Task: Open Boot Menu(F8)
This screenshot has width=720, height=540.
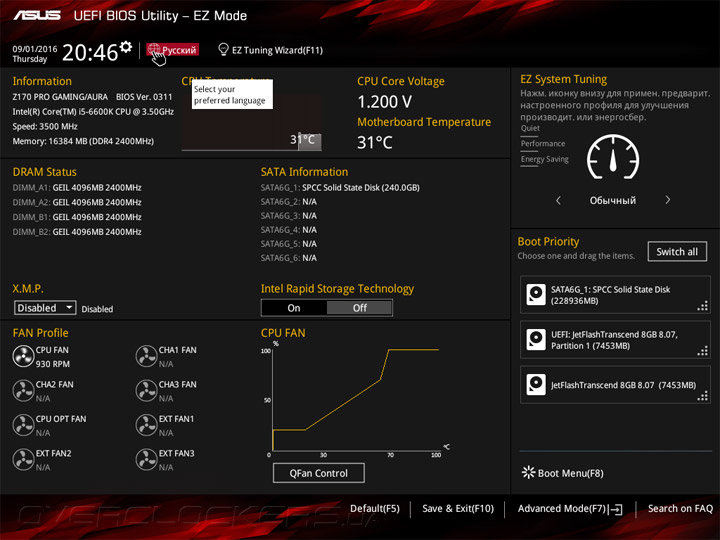Action: click(x=563, y=473)
